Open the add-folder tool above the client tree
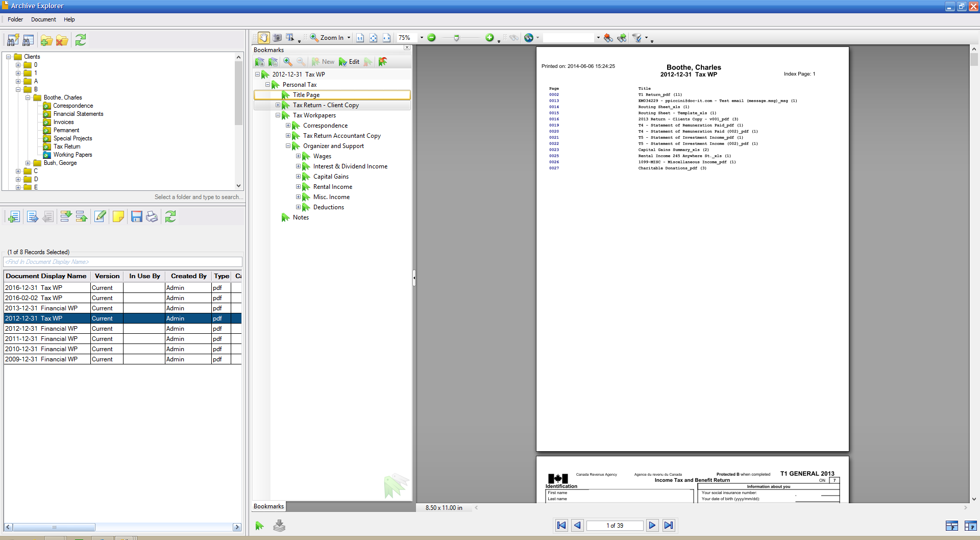This screenshot has width=980, height=540. 46,40
